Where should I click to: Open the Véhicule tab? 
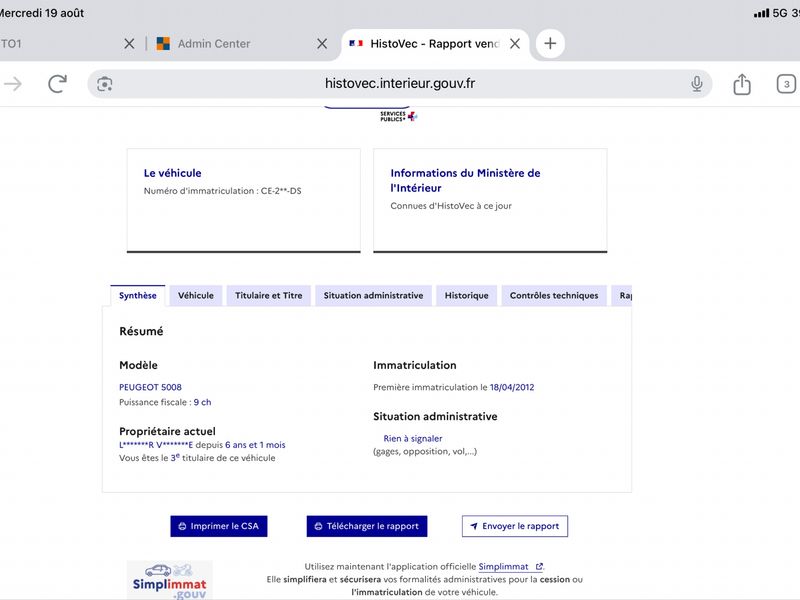point(196,295)
